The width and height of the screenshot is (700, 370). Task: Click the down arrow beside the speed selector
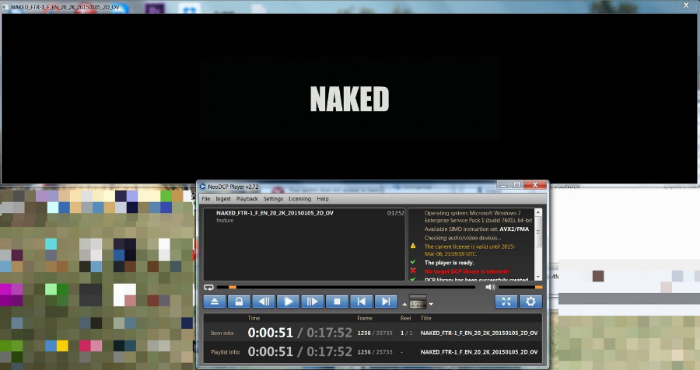tap(431, 304)
